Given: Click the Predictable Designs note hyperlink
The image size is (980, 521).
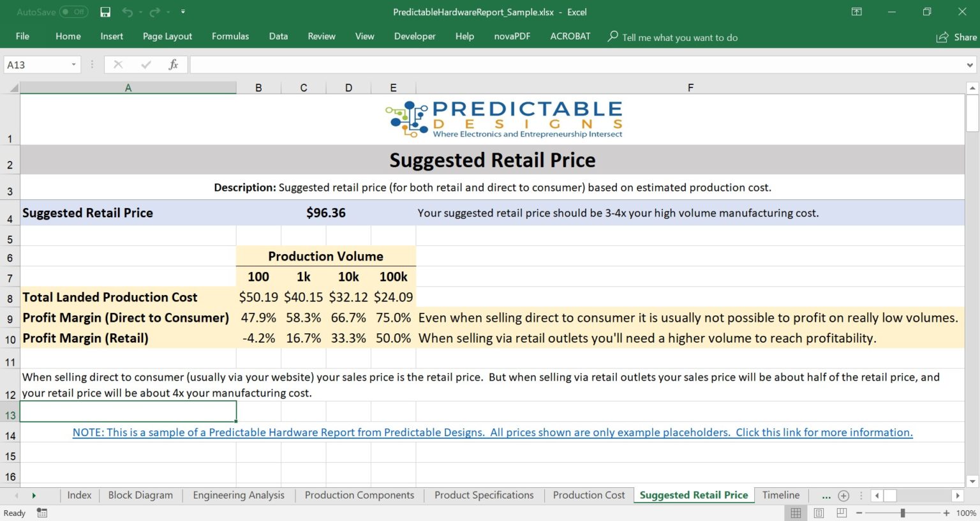Looking at the screenshot, I should coord(492,432).
